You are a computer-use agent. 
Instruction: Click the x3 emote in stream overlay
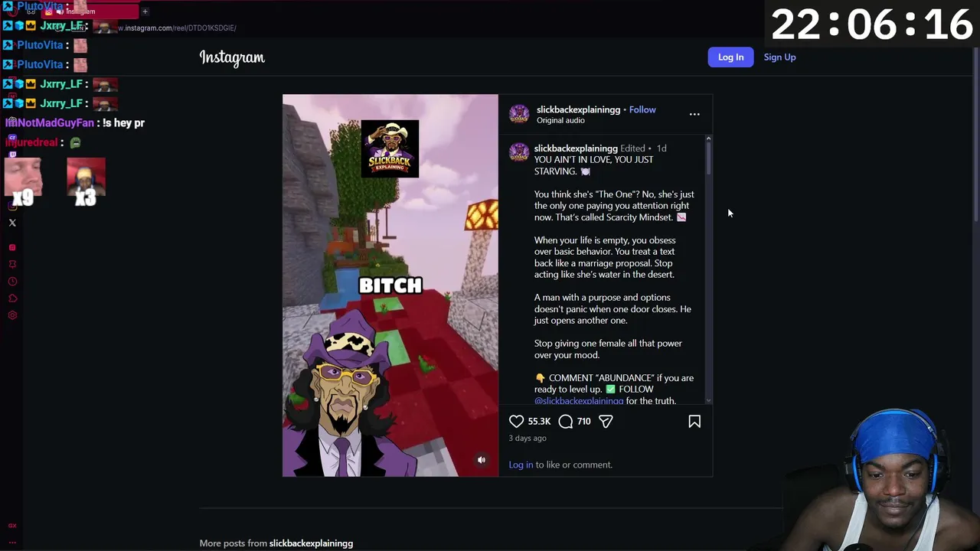tap(86, 181)
